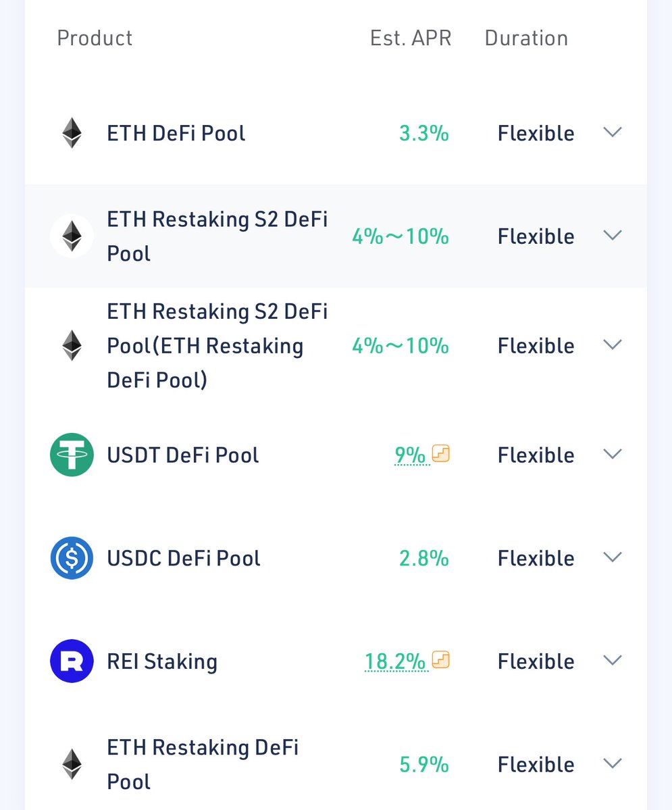This screenshot has width=672, height=810.
Task: Select the Est. APR column header
Action: 411,39
